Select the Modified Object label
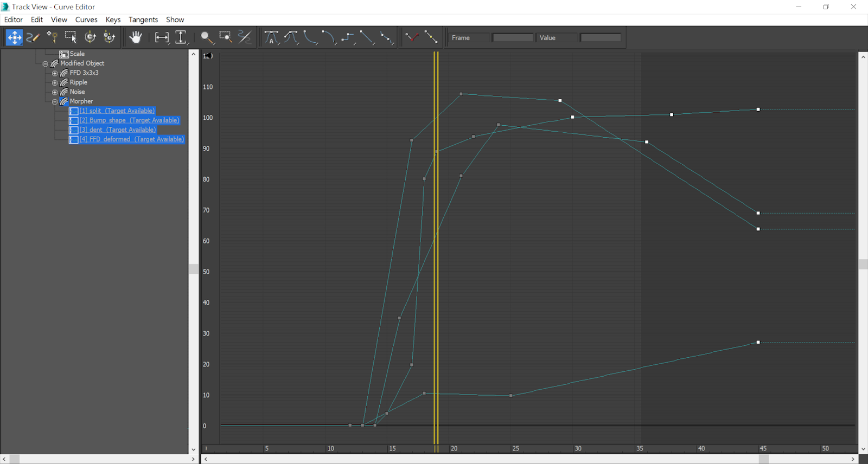This screenshot has width=868, height=464. click(82, 63)
